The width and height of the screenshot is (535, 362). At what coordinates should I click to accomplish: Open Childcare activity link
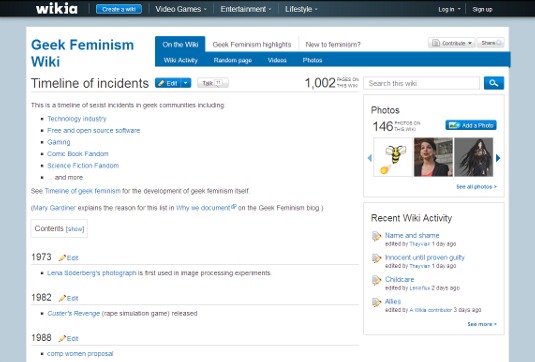click(400, 279)
